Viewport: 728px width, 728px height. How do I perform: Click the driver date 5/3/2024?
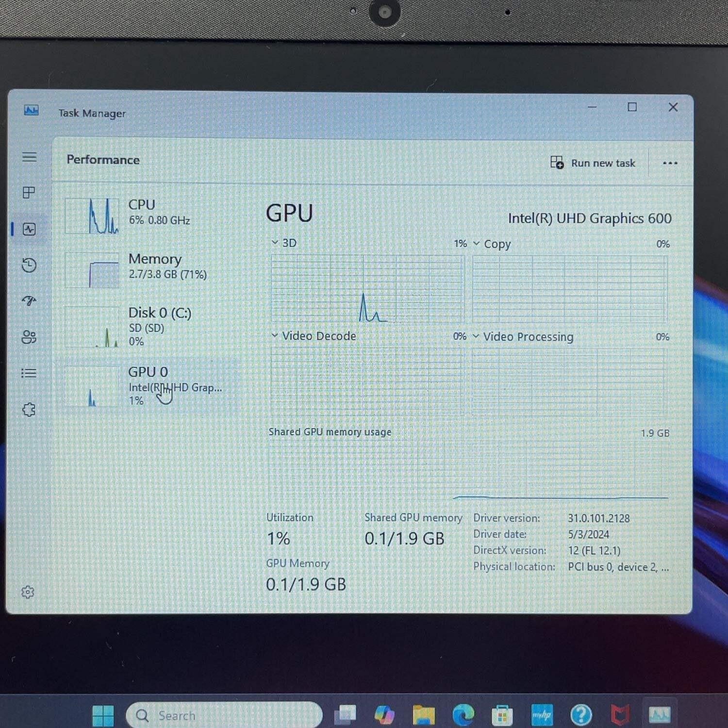pos(588,534)
